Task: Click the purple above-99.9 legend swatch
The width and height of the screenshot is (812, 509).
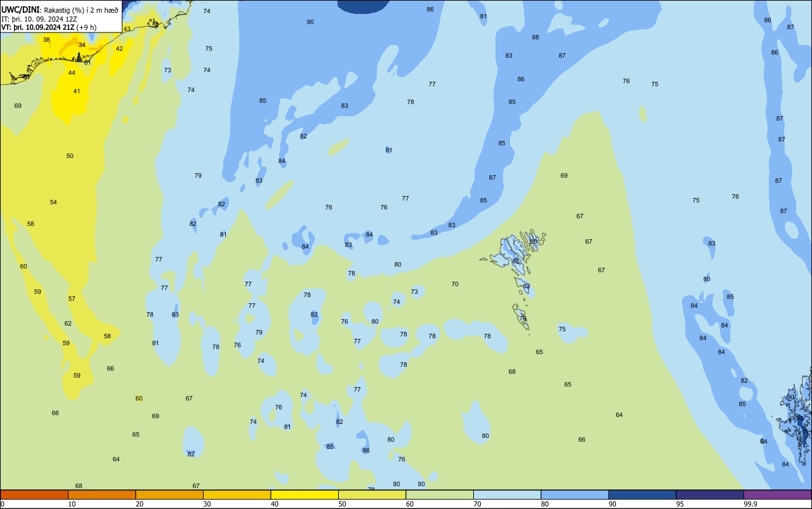Action: click(x=777, y=494)
